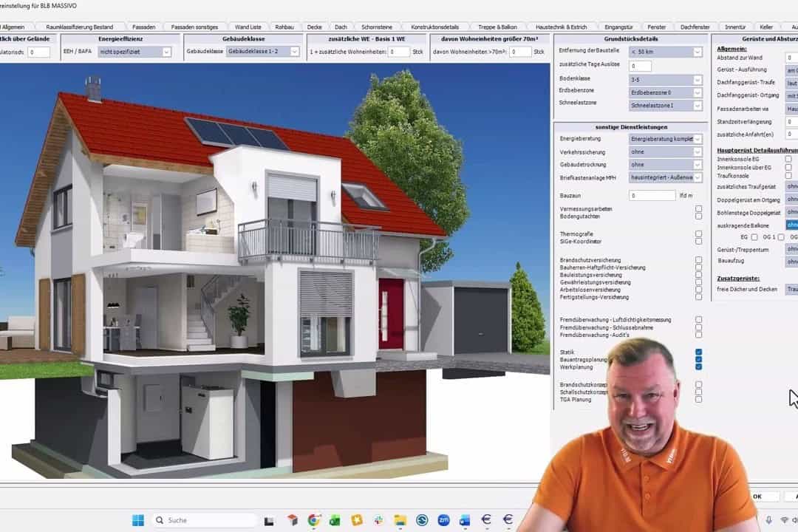Open the Erdbebenzone dropdown
The image size is (798, 532).
point(697,92)
